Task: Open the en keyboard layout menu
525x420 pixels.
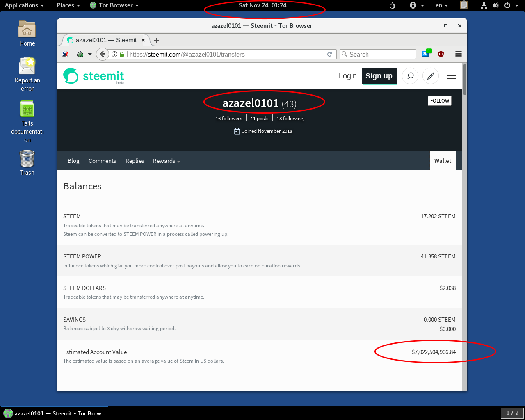Action: coord(442,5)
